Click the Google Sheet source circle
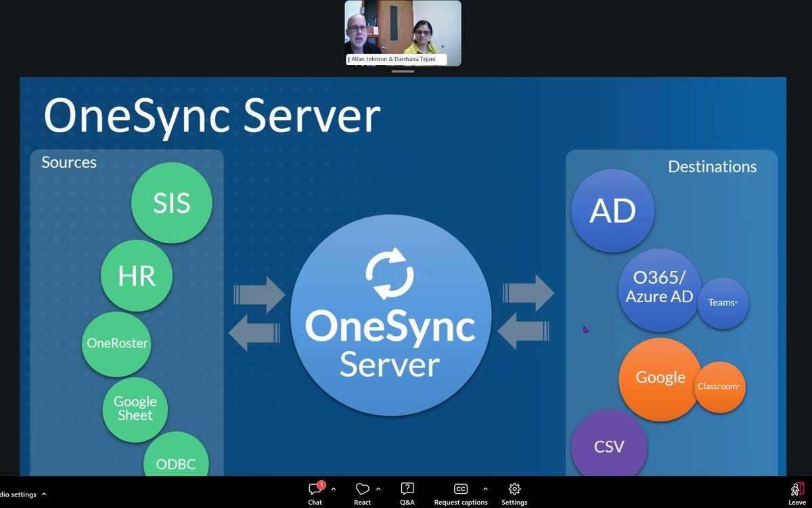 point(135,408)
